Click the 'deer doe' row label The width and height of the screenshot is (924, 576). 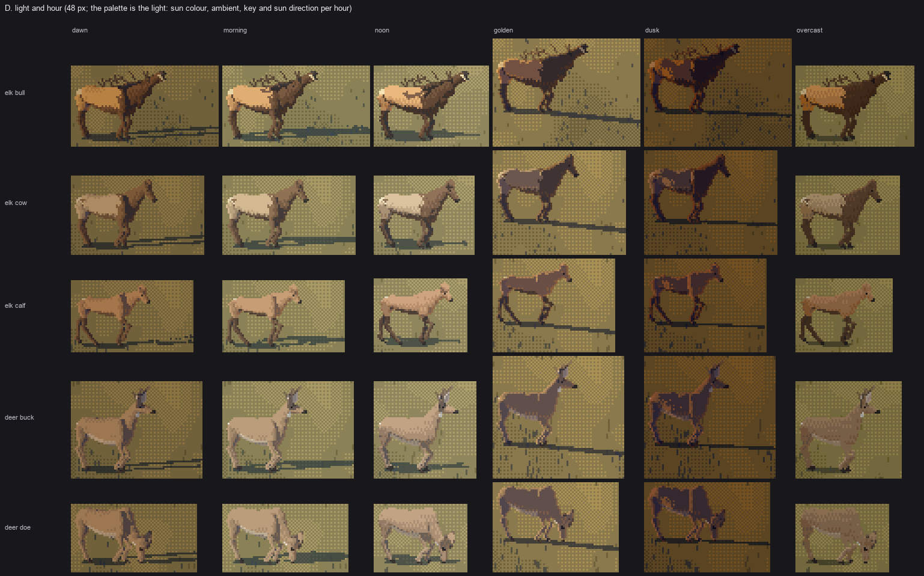pos(17,527)
